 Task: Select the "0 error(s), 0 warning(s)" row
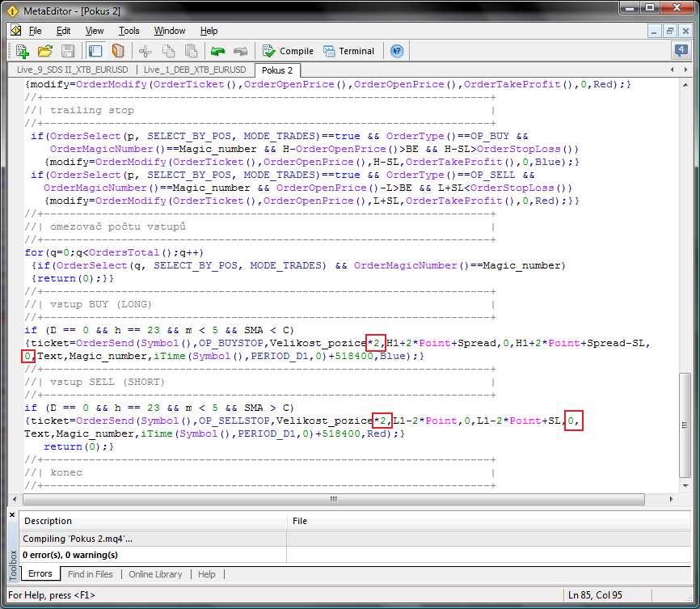355,555
